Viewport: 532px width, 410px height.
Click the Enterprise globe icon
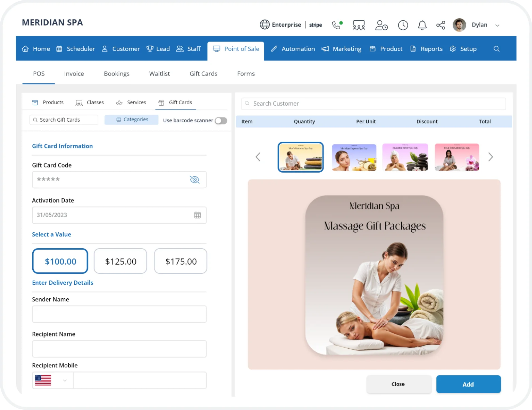coord(265,25)
